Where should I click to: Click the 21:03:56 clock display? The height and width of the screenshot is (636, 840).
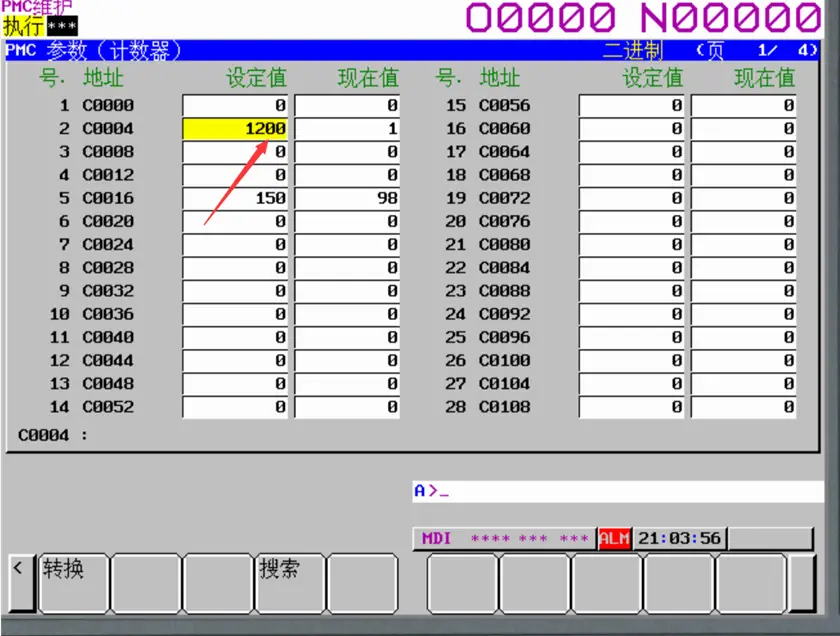(x=679, y=539)
